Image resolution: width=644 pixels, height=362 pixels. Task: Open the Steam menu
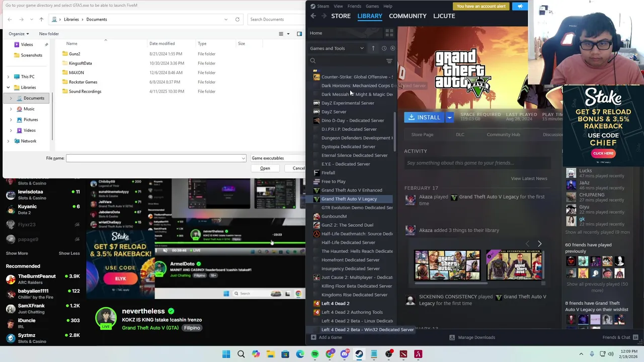pos(319,6)
